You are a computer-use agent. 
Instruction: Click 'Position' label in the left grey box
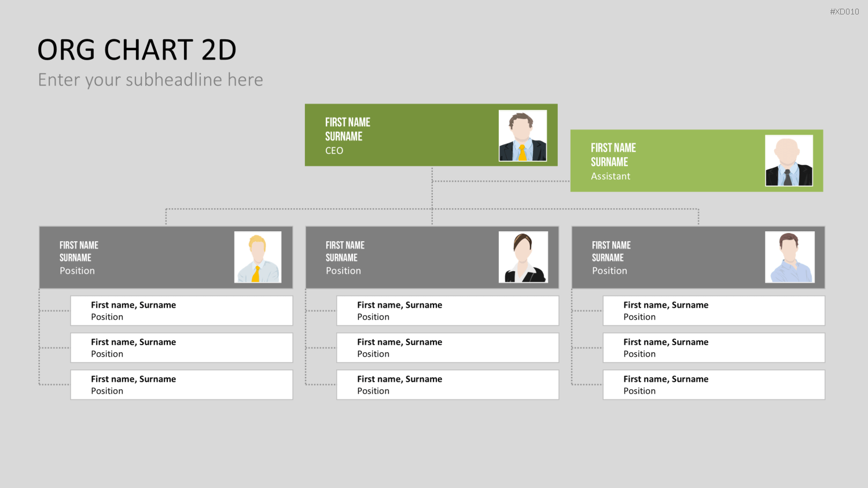(x=77, y=271)
